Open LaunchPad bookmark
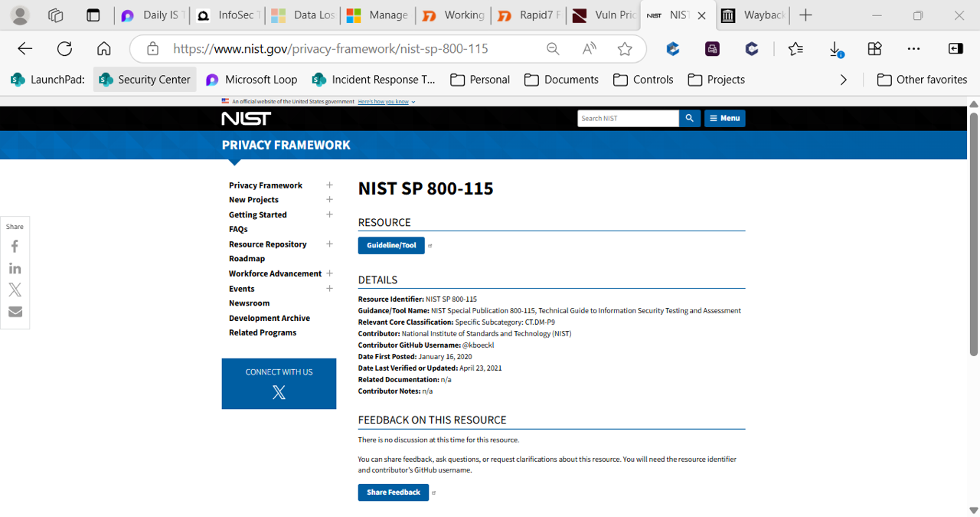The width and height of the screenshot is (980, 517). point(47,80)
